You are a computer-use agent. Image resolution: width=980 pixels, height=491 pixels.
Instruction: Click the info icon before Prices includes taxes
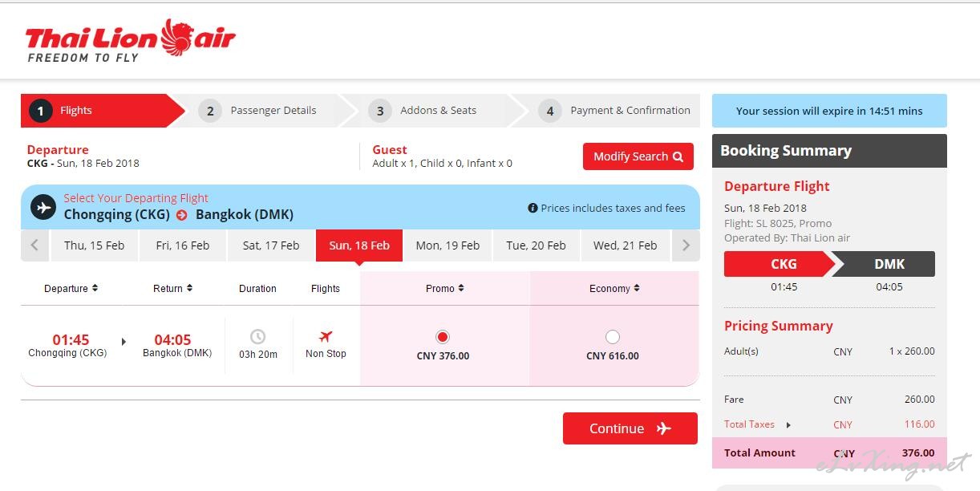(x=533, y=208)
